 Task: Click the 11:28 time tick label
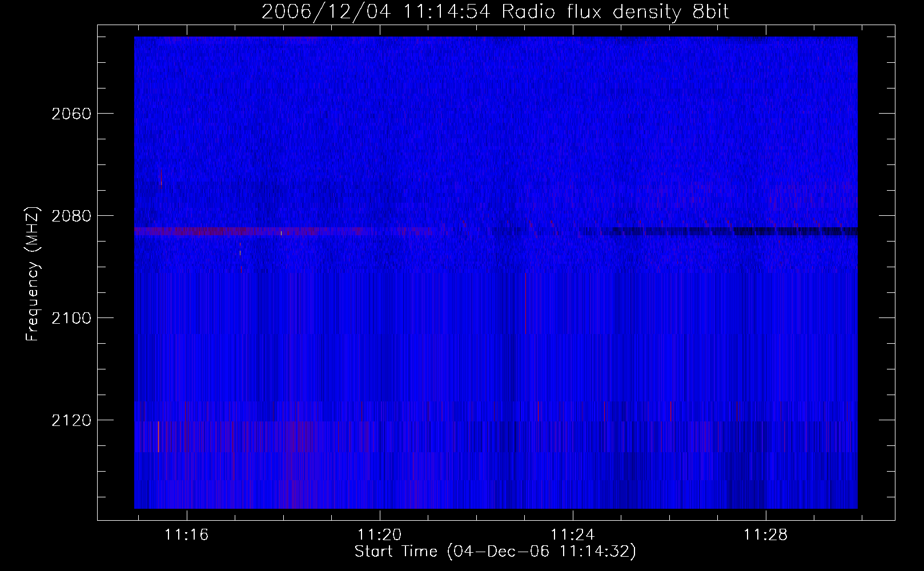tap(765, 534)
